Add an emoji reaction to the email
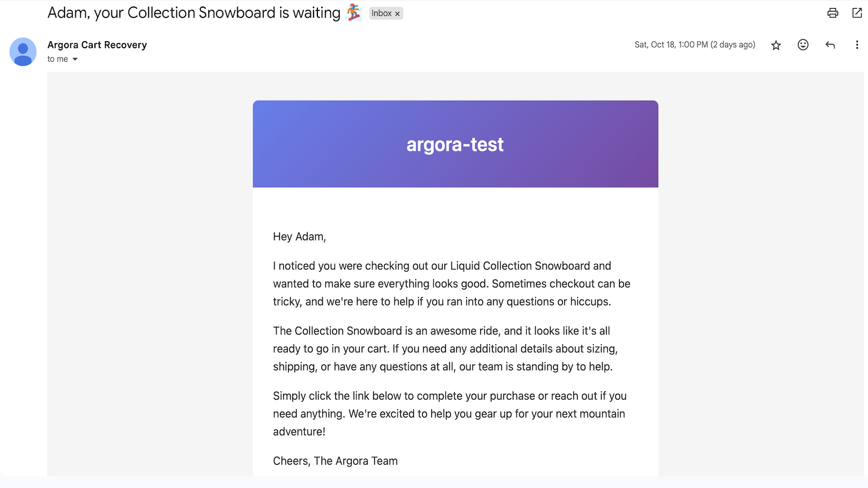 [803, 45]
